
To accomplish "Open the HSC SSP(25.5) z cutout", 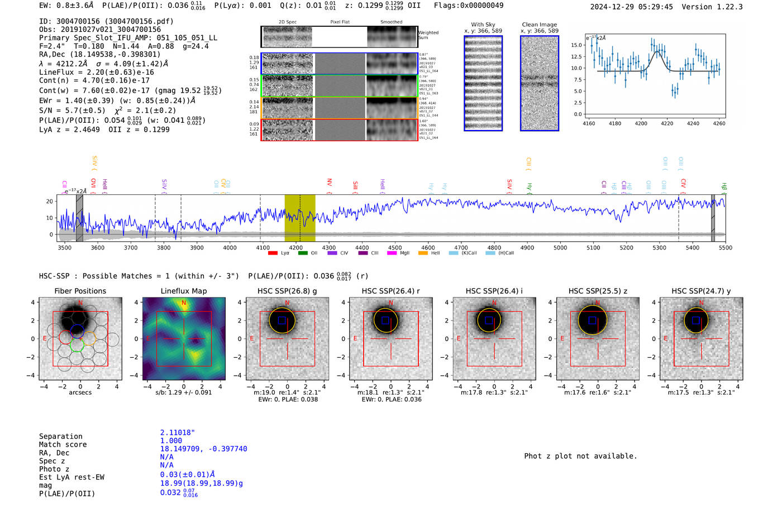I will pyautogui.click(x=598, y=339).
